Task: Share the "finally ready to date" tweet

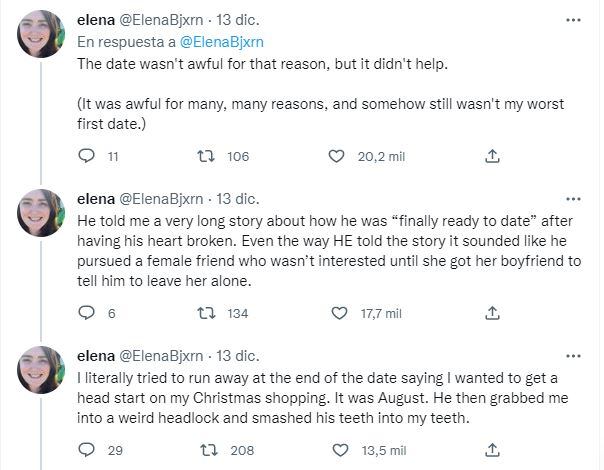Action: [491, 313]
